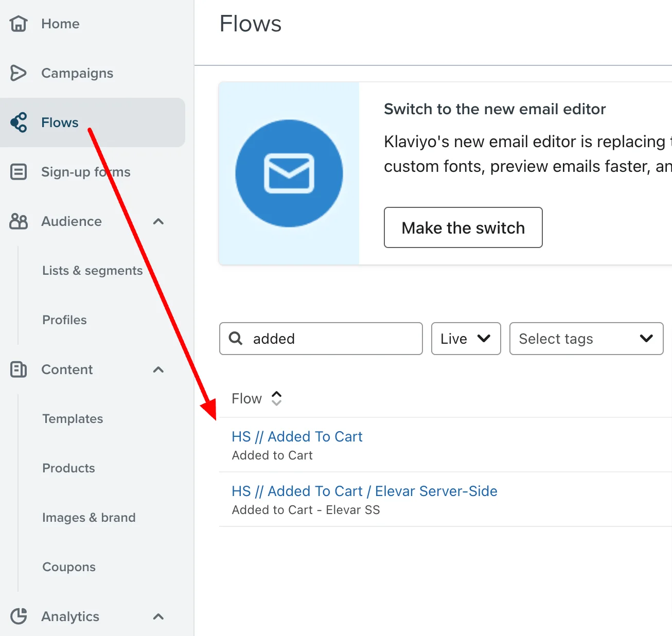Screen dimensions: 672x636
Task: Open Products under Content
Action: (68, 468)
